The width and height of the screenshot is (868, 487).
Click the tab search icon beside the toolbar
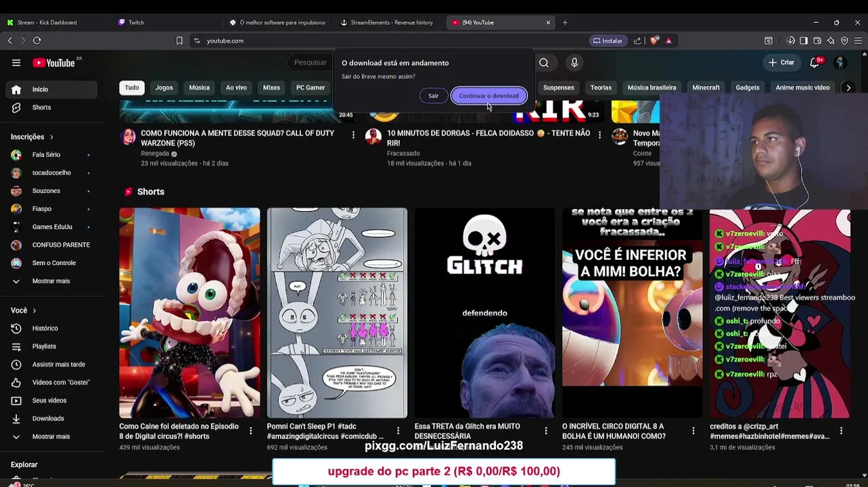[x=769, y=41]
